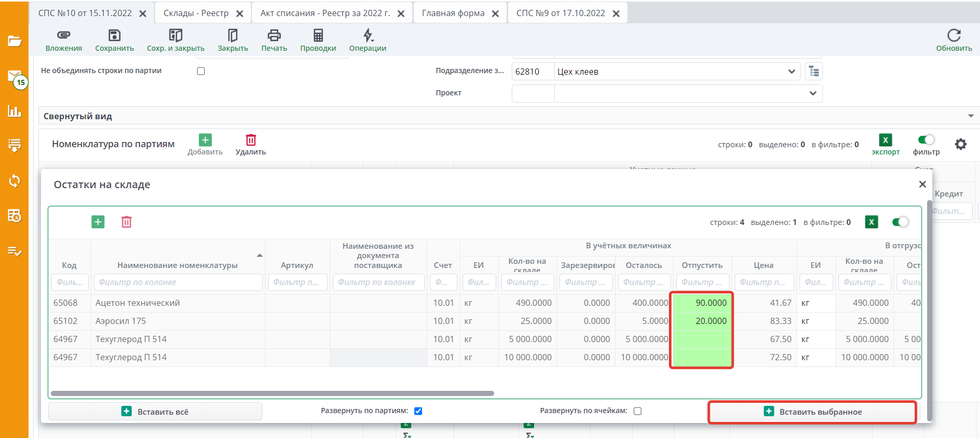Click the Вставить всё button

point(155,412)
